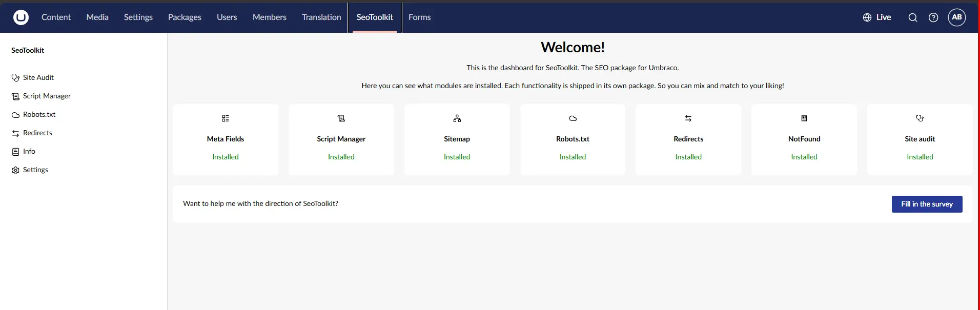Click Installed status under Site audit
The width and height of the screenshot is (980, 310).
click(x=920, y=157)
